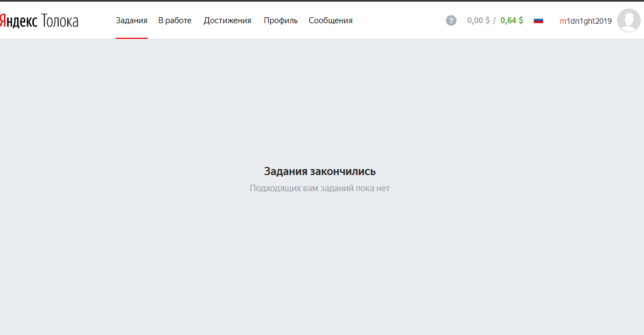Screen dimensions: 644x335
Task: Go to the Достижения section
Action: click(227, 20)
